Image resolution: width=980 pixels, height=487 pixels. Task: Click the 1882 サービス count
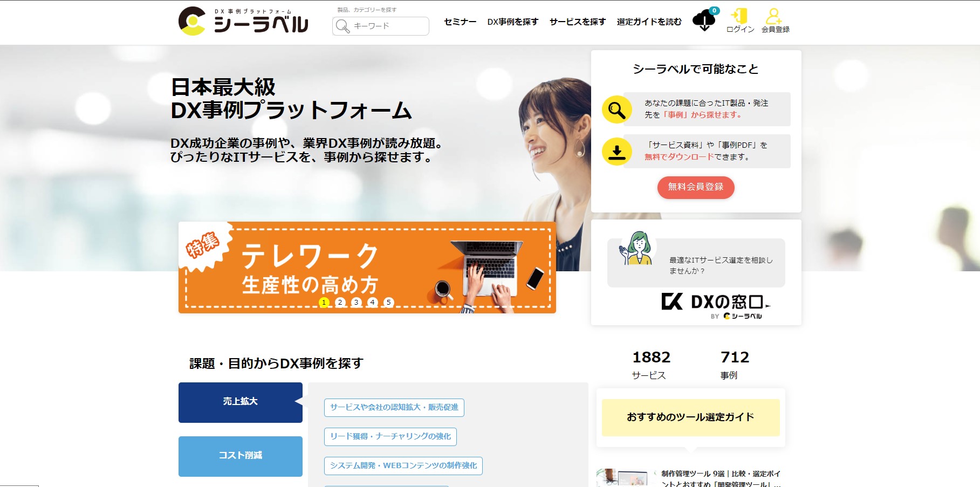tap(651, 365)
